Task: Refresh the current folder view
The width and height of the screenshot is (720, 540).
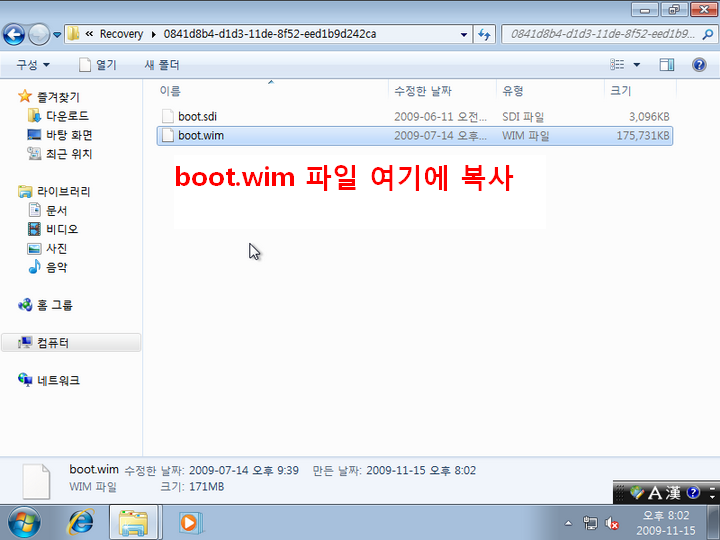Action: point(484,34)
